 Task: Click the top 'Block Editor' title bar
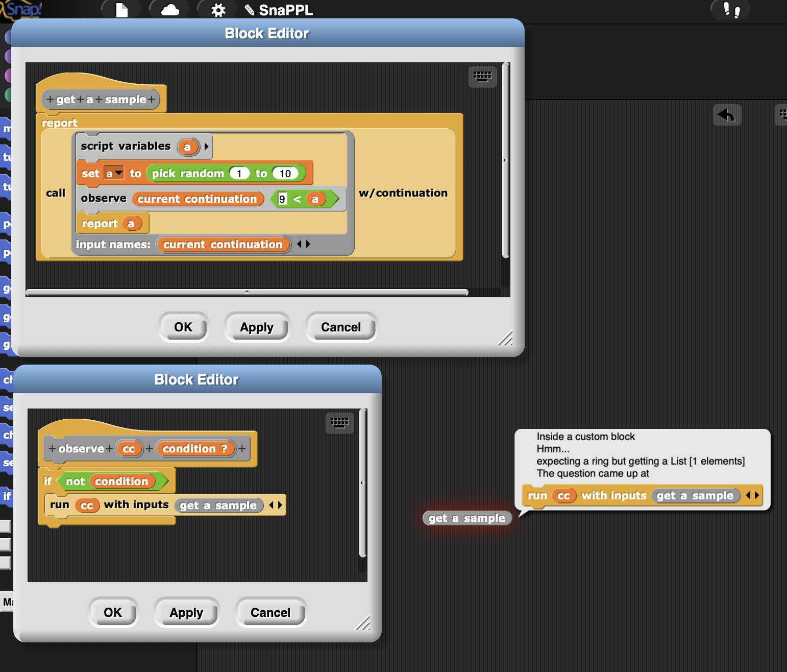[x=267, y=33]
